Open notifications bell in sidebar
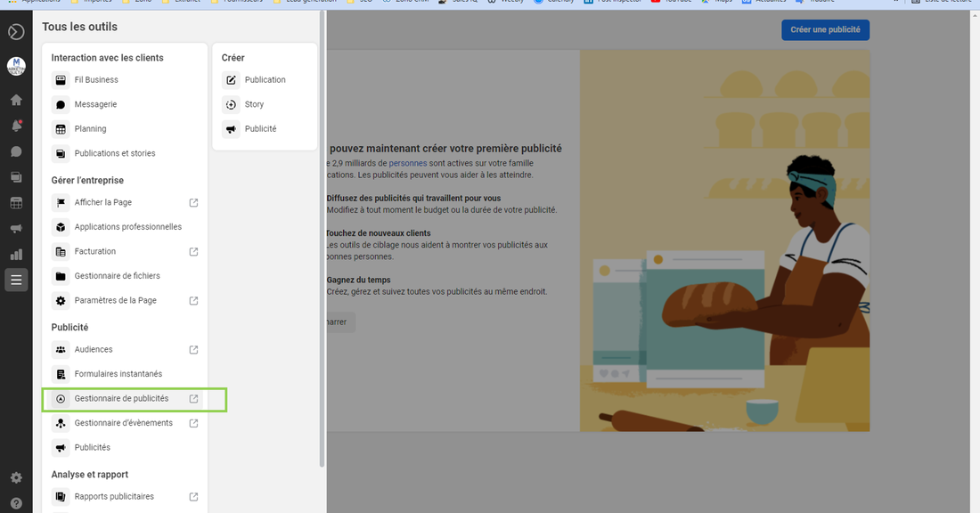Viewport: 980px width, 513px height. click(x=16, y=126)
